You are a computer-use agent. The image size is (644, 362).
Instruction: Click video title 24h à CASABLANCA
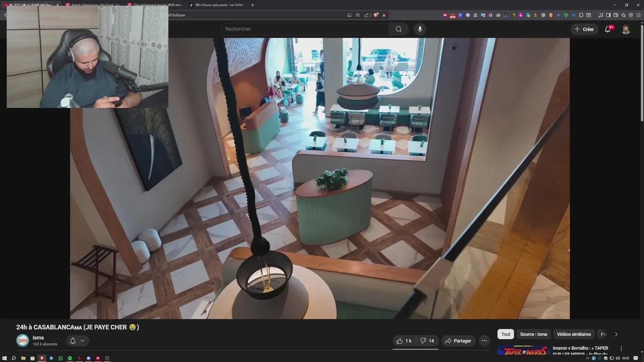tap(77, 327)
